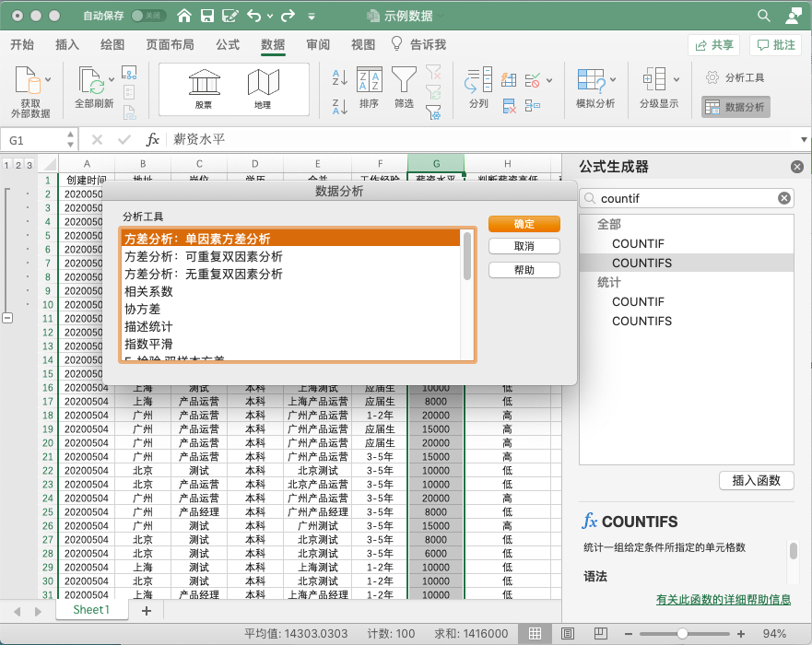812x645 pixels.
Task: Switch to the Review (审阅) ribbon tab
Action: coord(318,45)
